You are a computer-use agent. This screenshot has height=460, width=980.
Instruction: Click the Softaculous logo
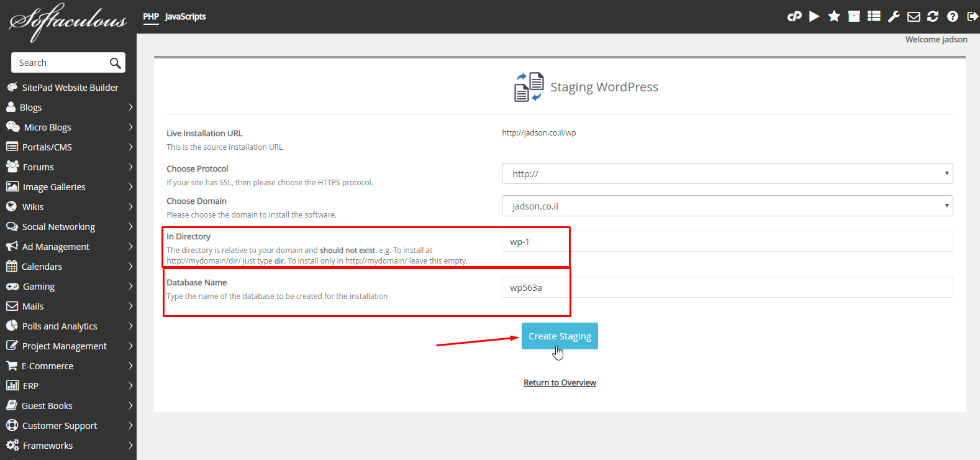68,22
